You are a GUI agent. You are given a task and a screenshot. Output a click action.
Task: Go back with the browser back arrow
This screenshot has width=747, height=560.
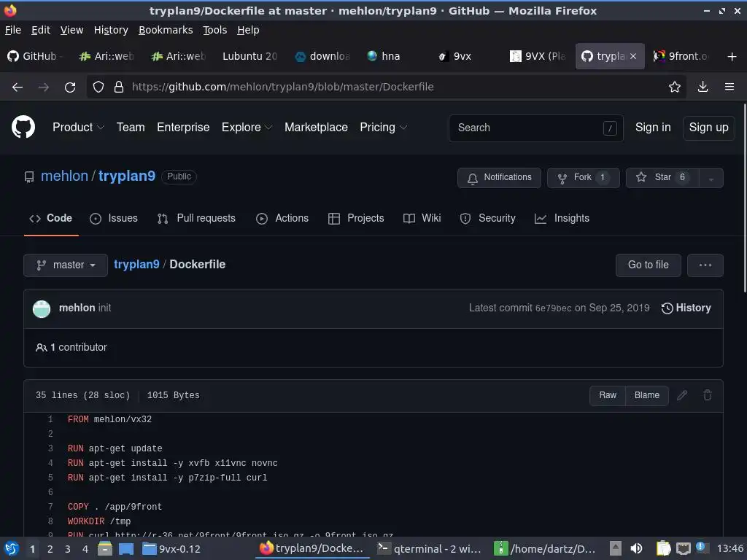(18, 87)
